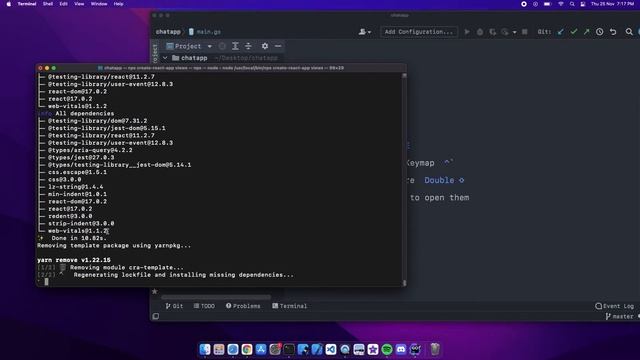640x360 pixels.
Task: Open Finder from the Dock
Action: pos(205,349)
